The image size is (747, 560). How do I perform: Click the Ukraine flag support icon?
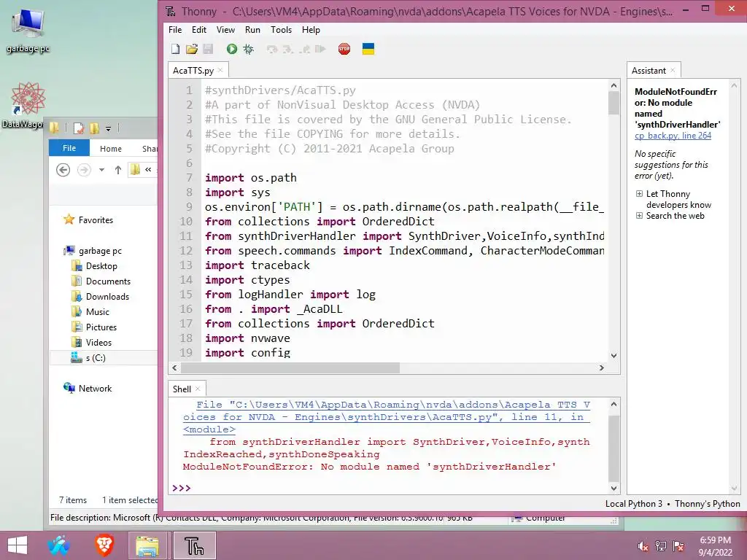pyautogui.click(x=368, y=49)
